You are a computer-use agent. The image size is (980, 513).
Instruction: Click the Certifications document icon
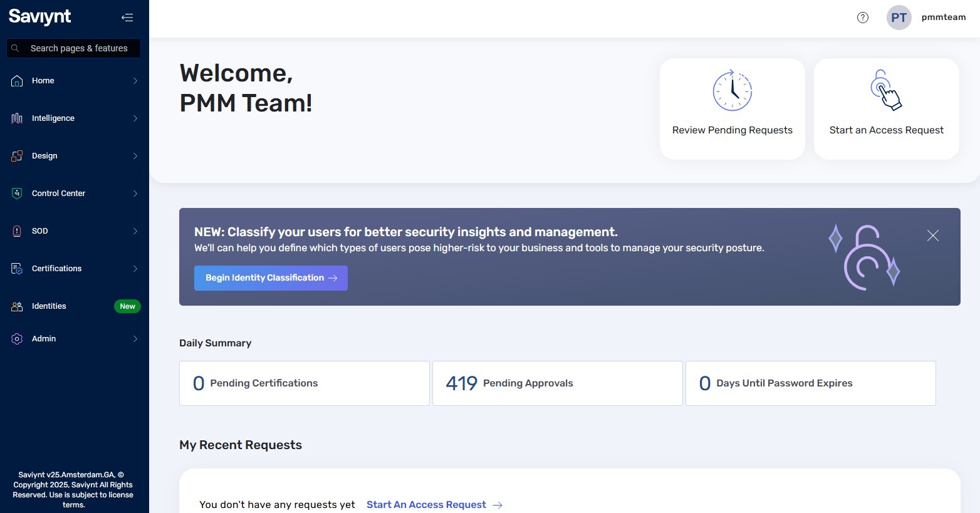click(x=17, y=269)
